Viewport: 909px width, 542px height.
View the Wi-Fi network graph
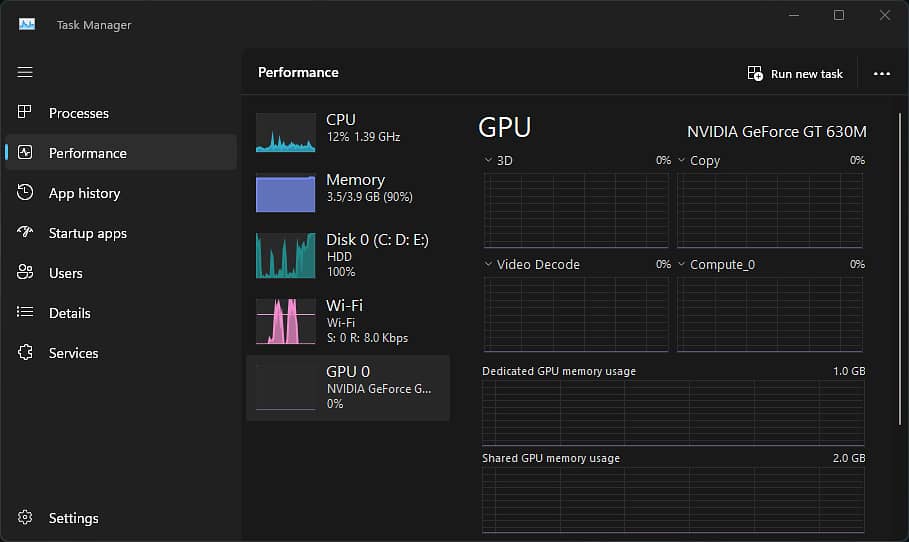(347, 320)
